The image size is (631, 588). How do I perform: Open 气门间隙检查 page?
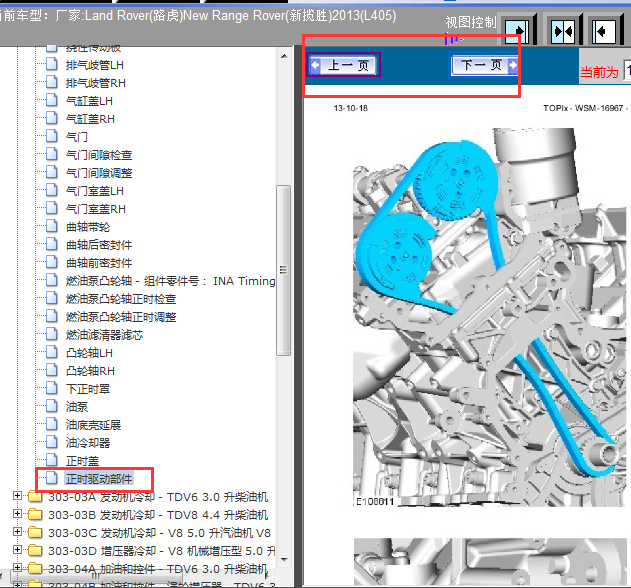click(x=99, y=155)
